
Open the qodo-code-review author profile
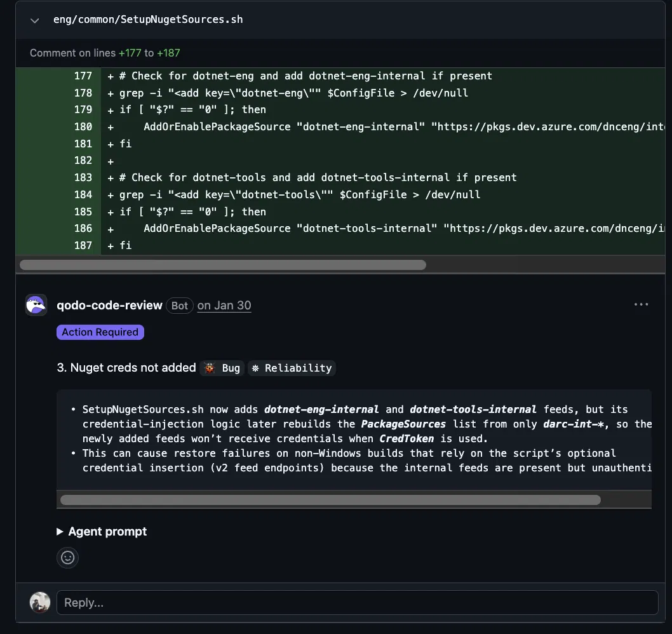(x=109, y=305)
